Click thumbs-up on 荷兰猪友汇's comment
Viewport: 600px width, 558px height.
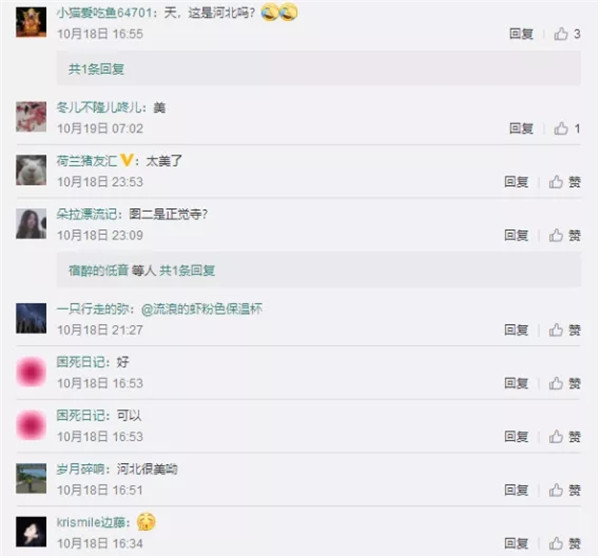coord(556,182)
